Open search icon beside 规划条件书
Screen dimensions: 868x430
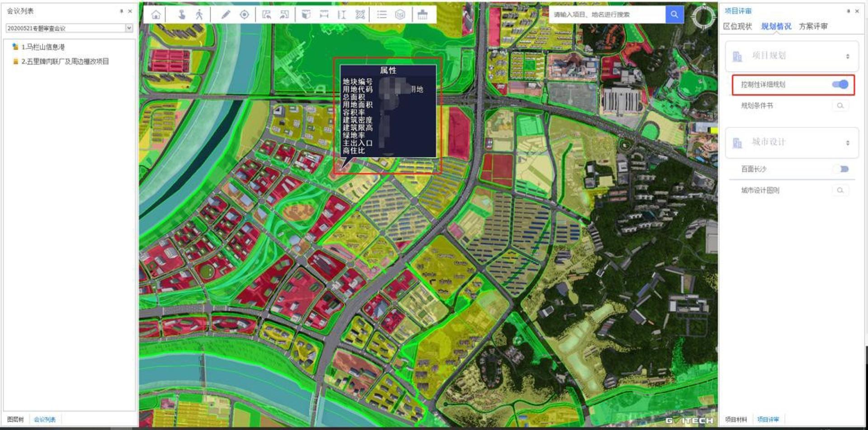(x=840, y=106)
